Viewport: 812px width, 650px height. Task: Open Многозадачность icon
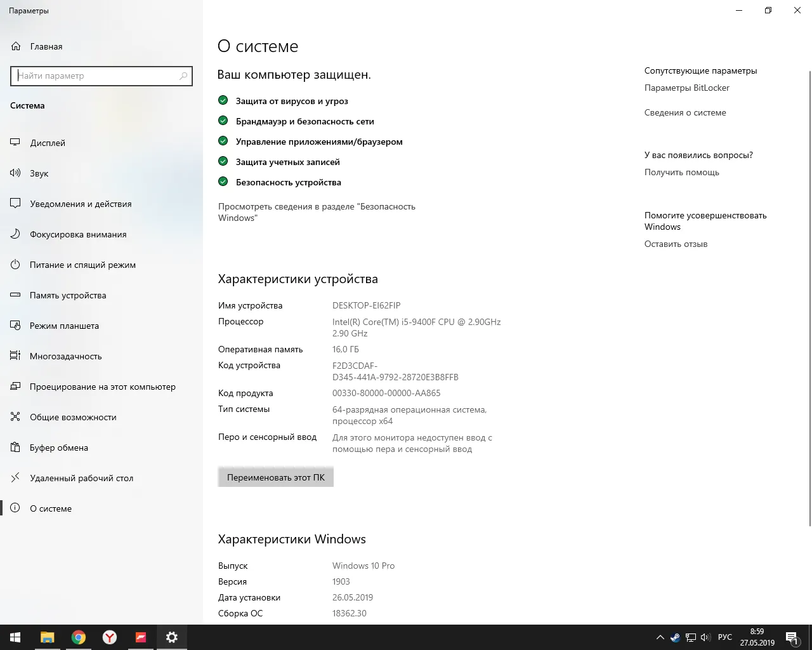click(16, 356)
